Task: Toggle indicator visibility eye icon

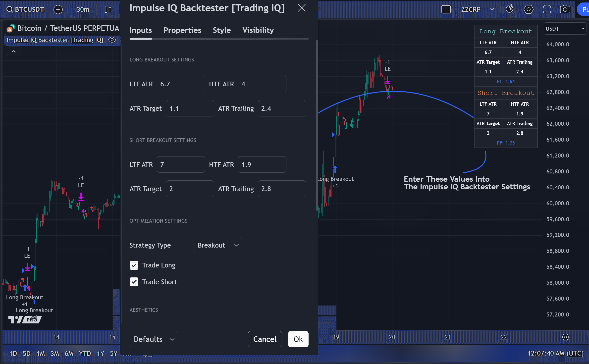Action: (x=112, y=40)
